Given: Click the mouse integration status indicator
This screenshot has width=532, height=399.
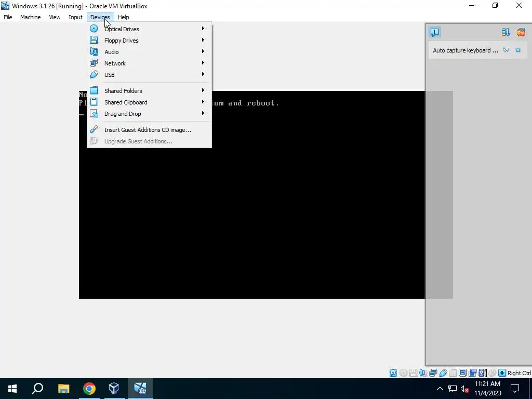Looking at the screenshot, I should [x=493, y=373].
